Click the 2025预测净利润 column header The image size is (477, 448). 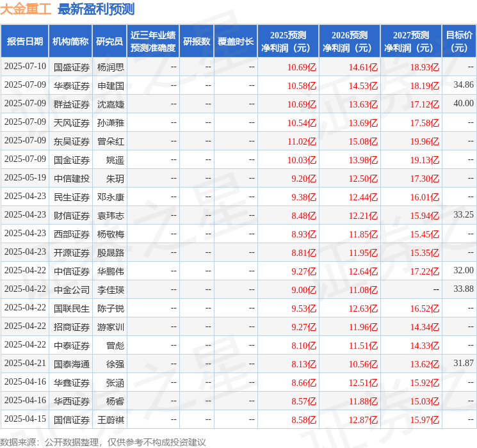tap(288, 41)
